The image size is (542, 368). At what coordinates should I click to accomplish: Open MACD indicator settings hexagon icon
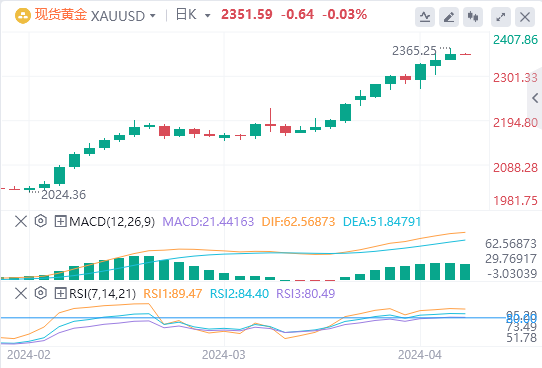pyautogui.click(x=41, y=221)
